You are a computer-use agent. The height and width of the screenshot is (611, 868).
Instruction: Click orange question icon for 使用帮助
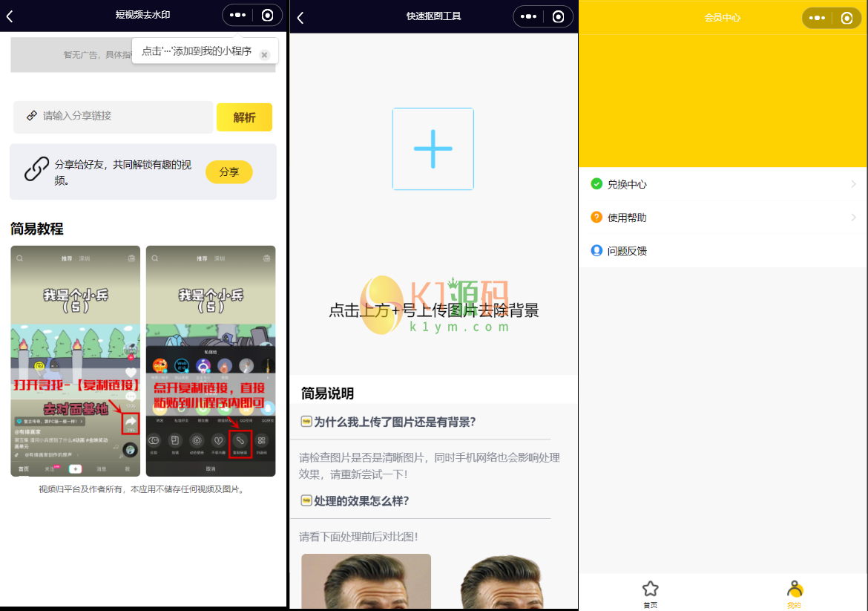coord(596,217)
